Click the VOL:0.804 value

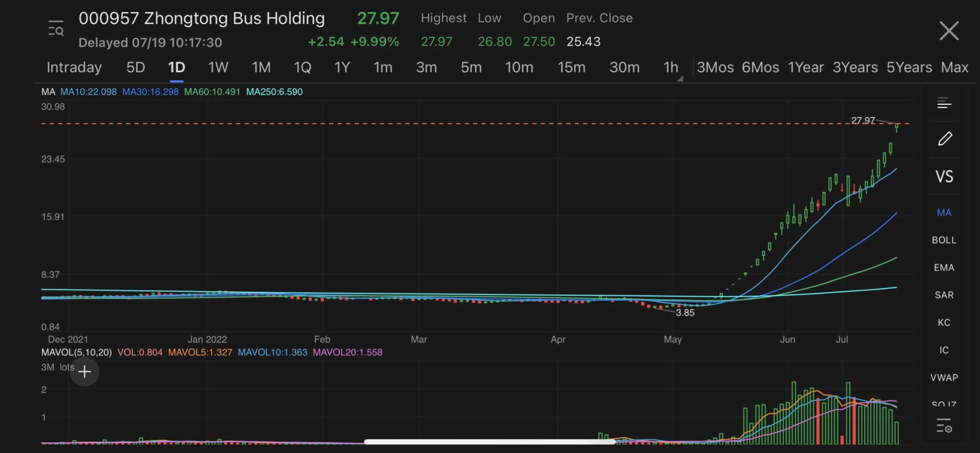140,353
